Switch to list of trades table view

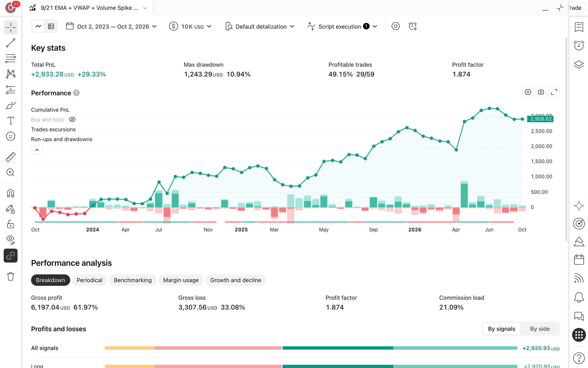51,26
